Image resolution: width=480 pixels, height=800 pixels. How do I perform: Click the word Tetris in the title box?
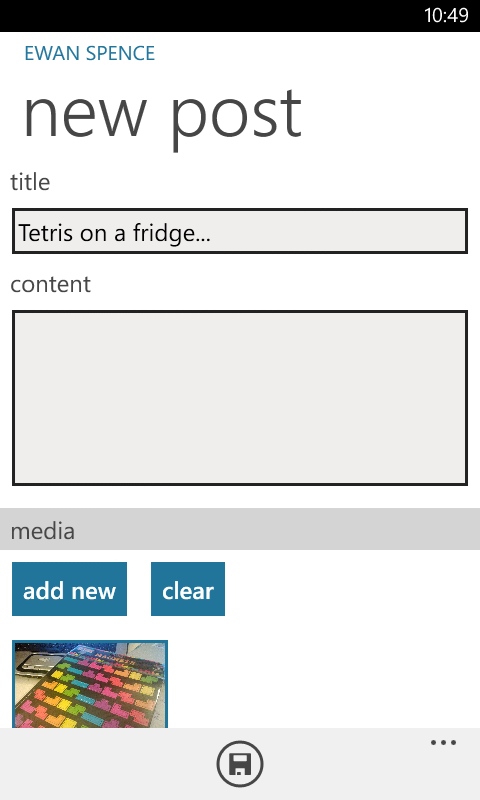pyautogui.click(x=45, y=233)
